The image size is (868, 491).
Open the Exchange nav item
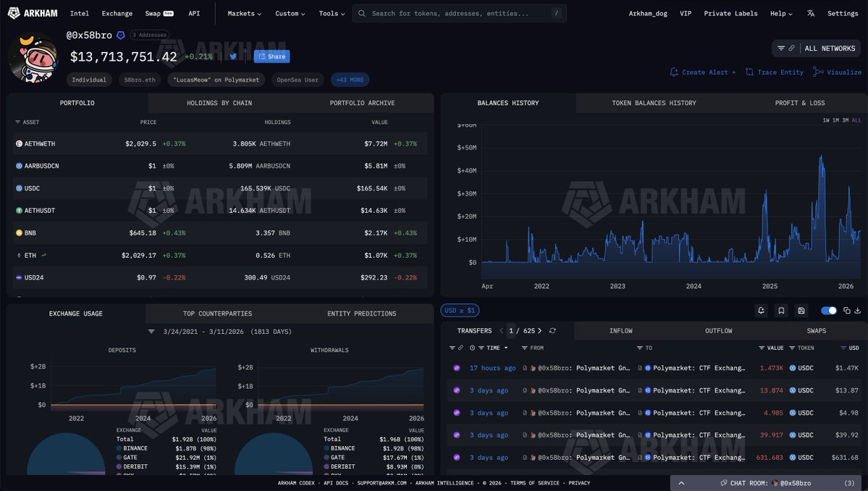117,13
